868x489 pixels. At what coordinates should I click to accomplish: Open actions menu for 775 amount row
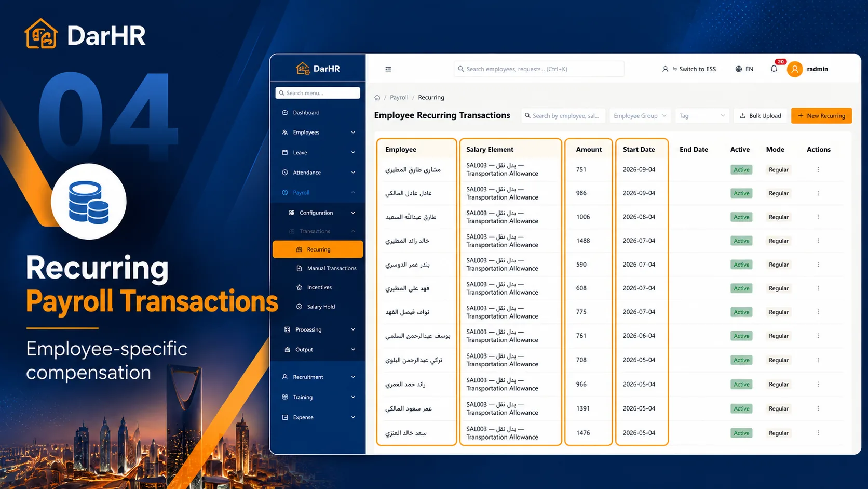[818, 312]
